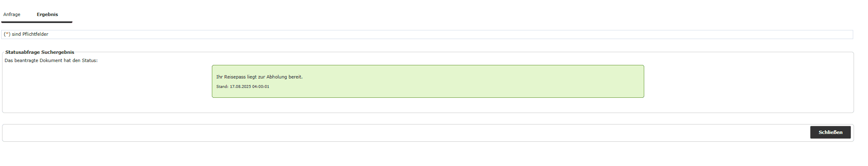
Task: Click the date 17.08.2025 in the status box
Action: [240, 87]
